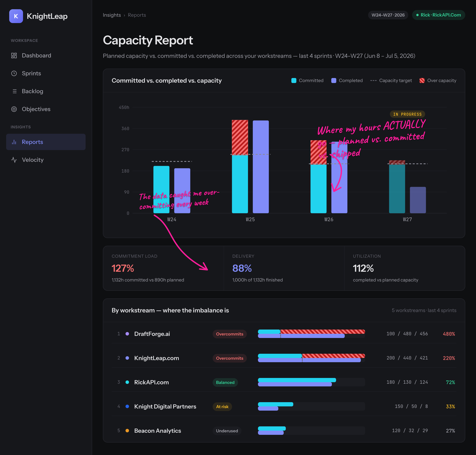Click the W27 completed bar

point(418,200)
